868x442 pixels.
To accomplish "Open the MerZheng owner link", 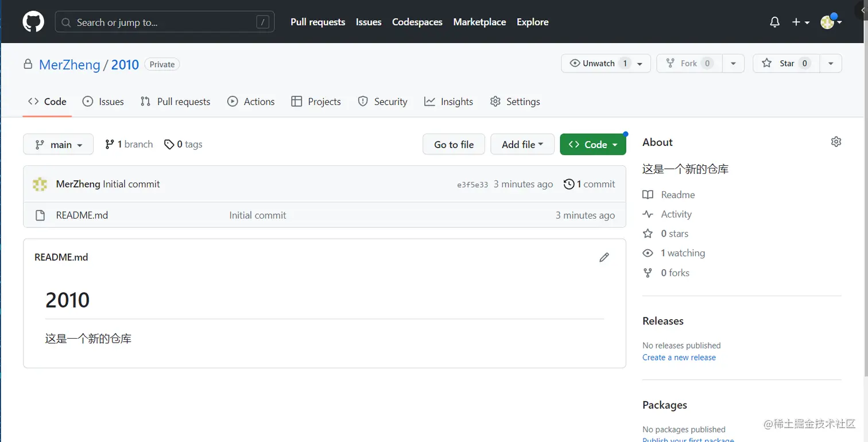I will pos(69,64).
